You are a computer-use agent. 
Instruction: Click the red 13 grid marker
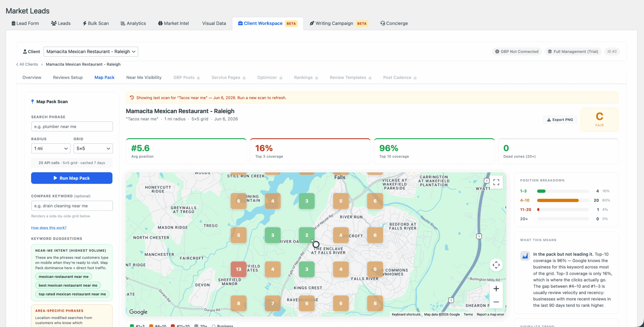[x=238, y=269]
